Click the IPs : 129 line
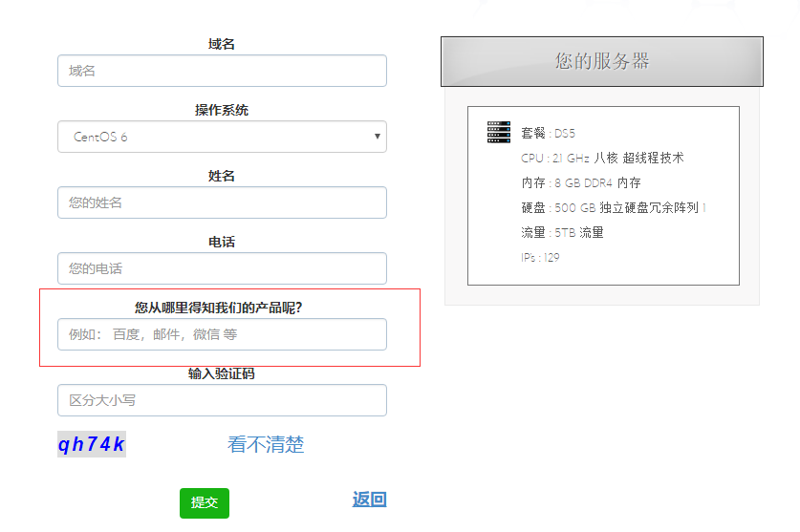Viewport: 800px width, 532px height. [x=540, y=258]
